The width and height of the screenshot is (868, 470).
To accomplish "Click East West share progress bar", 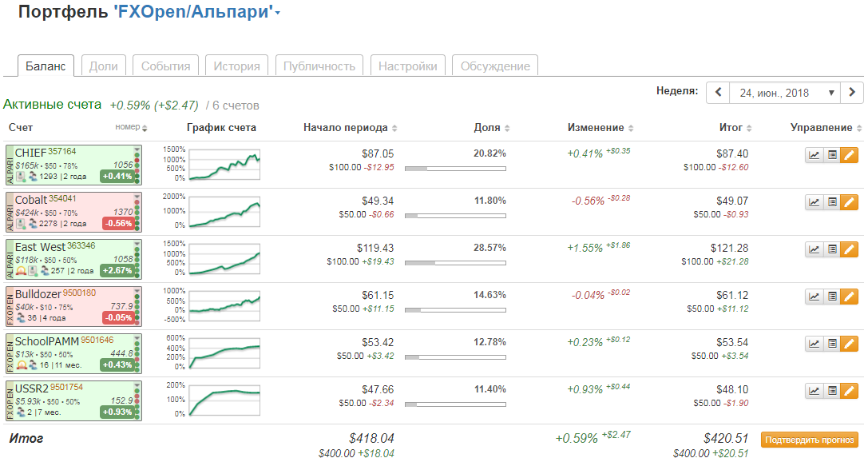I will pos(455,262).
